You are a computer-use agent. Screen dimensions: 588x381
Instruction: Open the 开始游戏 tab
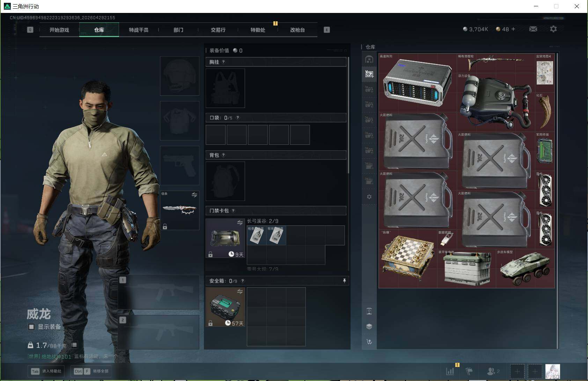pyautogui.click(x=59, y=30)
